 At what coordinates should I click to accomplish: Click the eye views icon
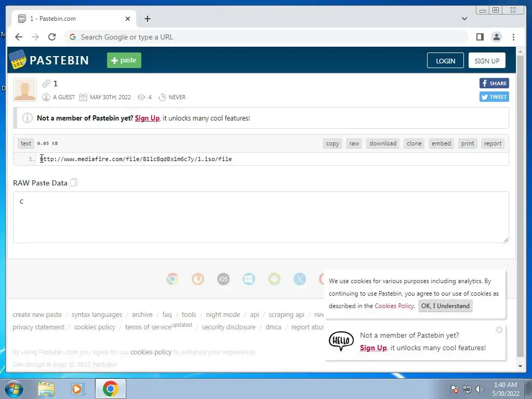coord(141,97)
